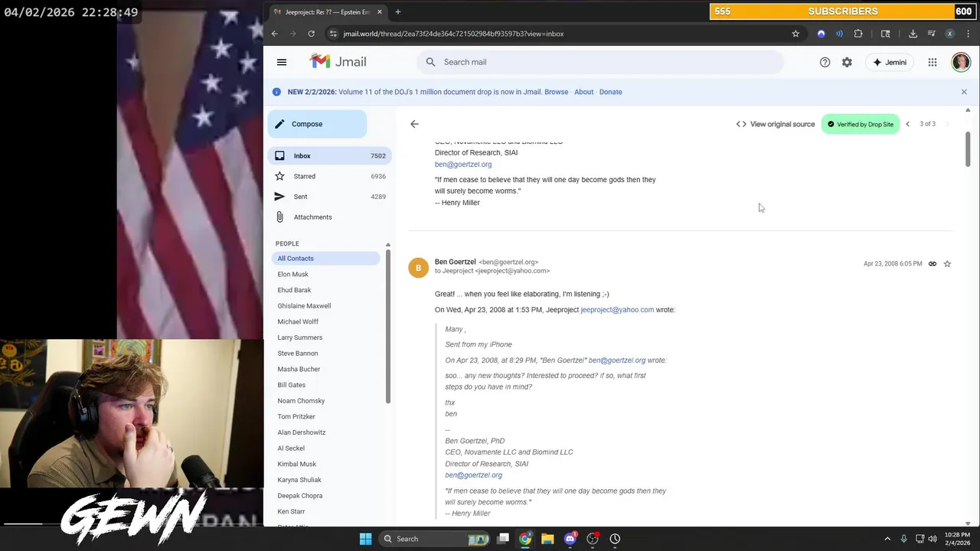Click the browser back button
980x551 pixels.
pos(274,34)
